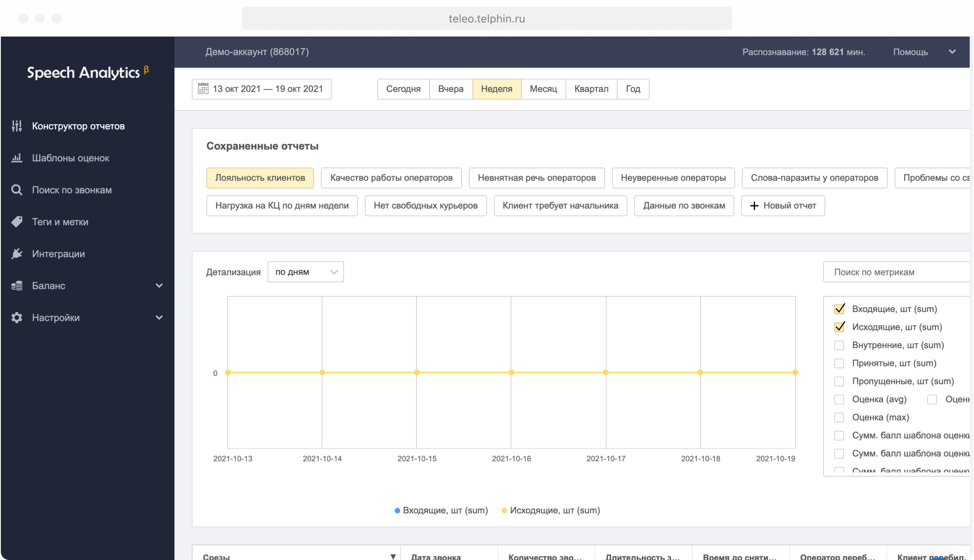Expand the Баланс section chevron

(159, 286)
